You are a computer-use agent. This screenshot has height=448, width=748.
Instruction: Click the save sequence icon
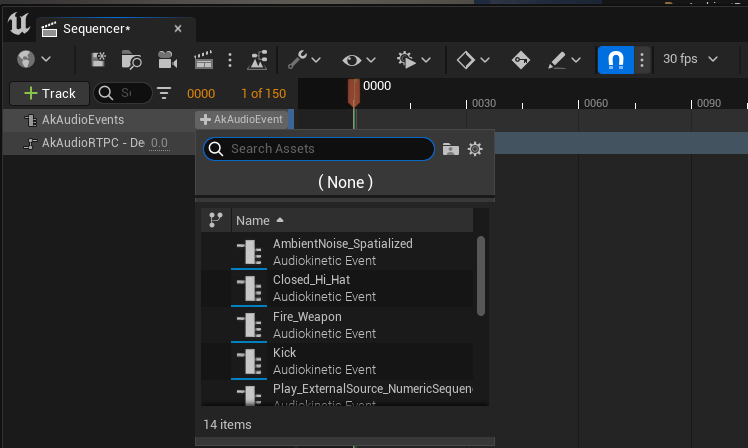[x=98, y=60]
